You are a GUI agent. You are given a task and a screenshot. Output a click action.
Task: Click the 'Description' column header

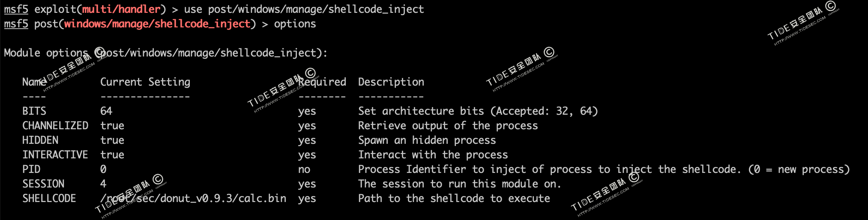(x=391, y=82)
